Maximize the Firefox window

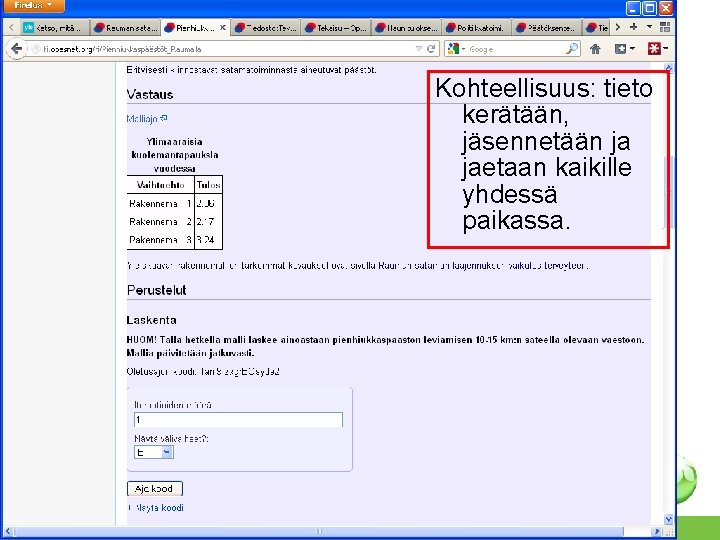[649, 8]
